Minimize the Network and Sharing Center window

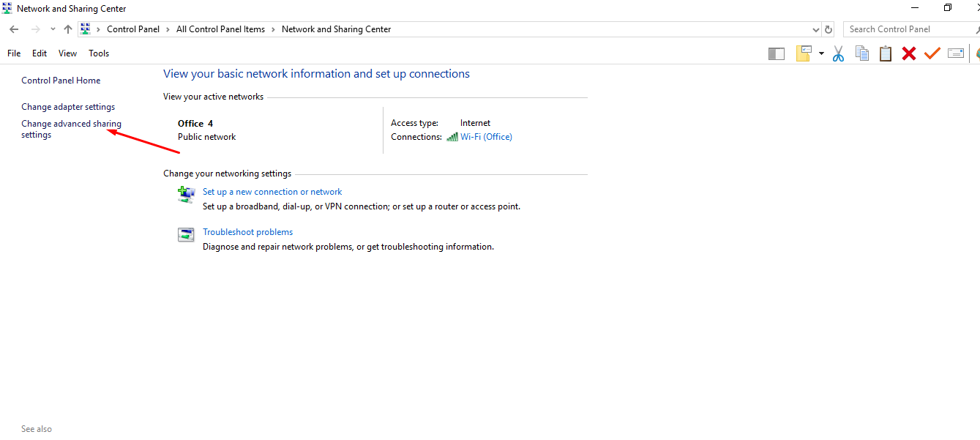point(914,8)
